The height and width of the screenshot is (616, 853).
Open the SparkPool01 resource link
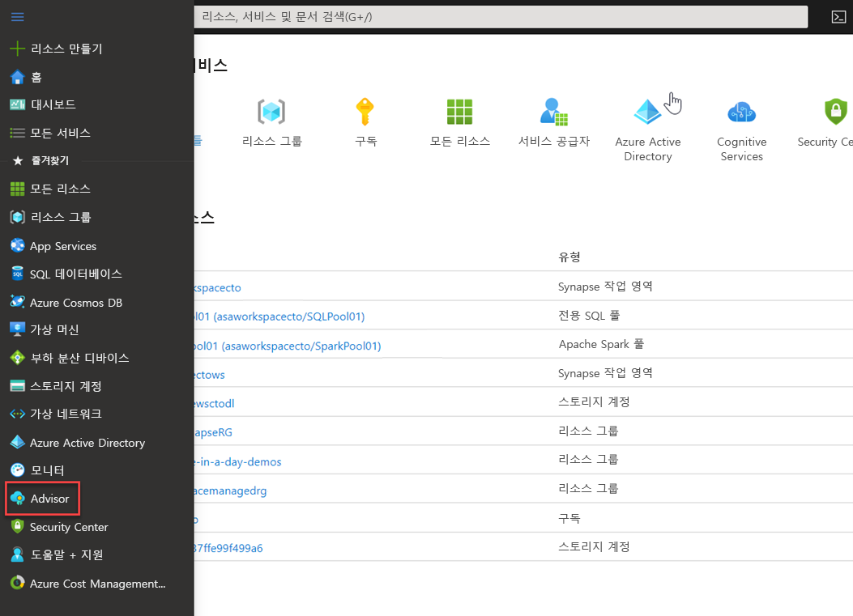(x=288, y=346)
